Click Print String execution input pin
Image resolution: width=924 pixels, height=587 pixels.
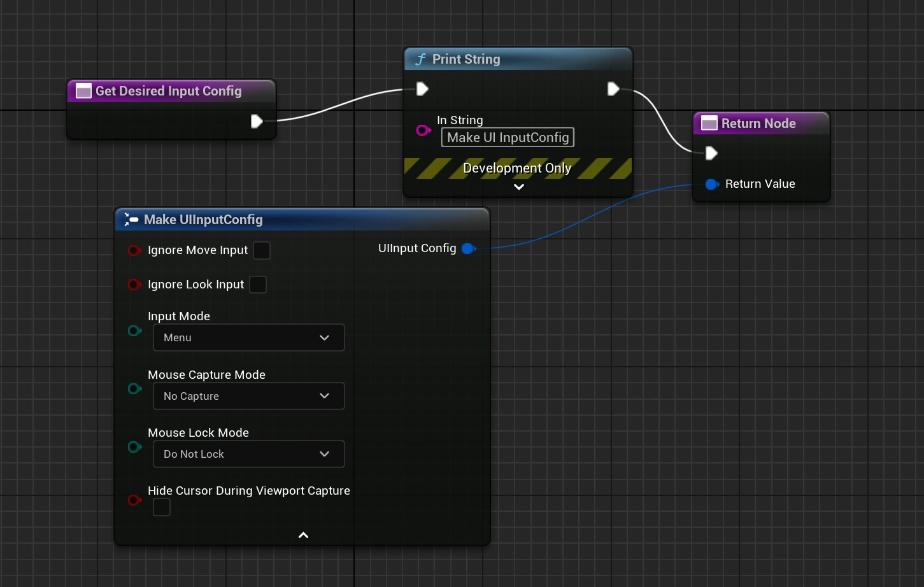pos(422,89)
